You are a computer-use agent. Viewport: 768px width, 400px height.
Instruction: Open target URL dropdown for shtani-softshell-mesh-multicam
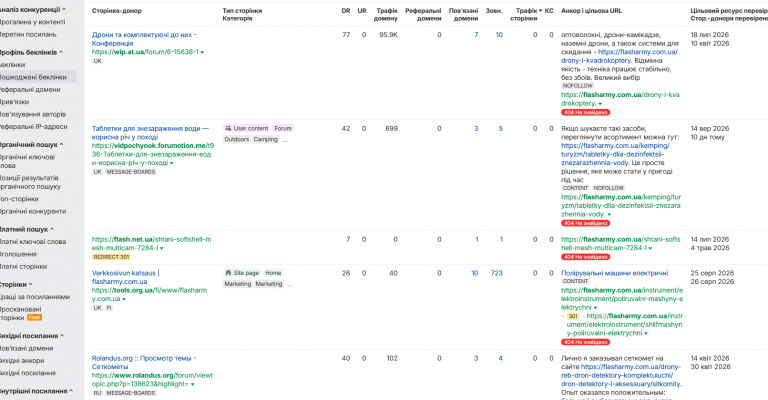[650, 249]
